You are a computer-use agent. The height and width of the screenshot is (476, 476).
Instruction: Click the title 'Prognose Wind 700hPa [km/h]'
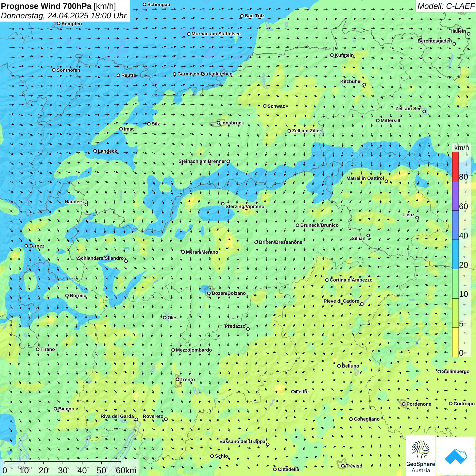[58, 6]
